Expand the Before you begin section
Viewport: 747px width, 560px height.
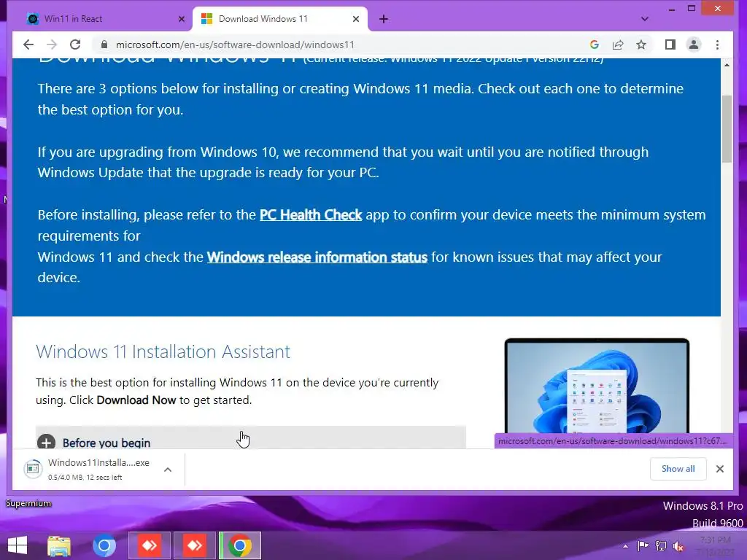coord(251,437)
